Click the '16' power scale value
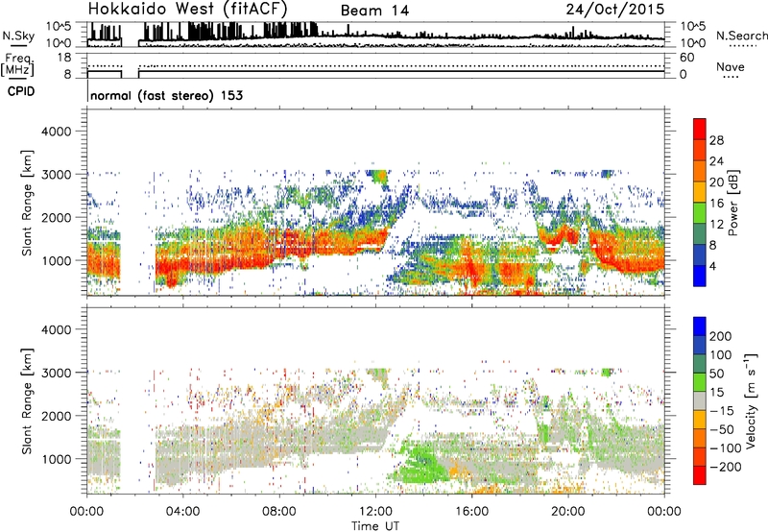This screenshot has width=768, height=532. tap(716, 204)
